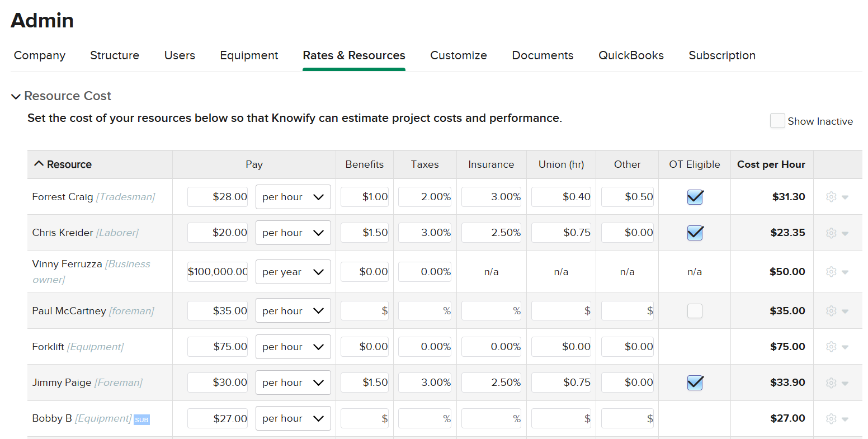Image resolution: width=868 pixels, height=439 pixels.
Task: Enable OT Eligible for Paul McCartney
Action: tap(695, 311)
